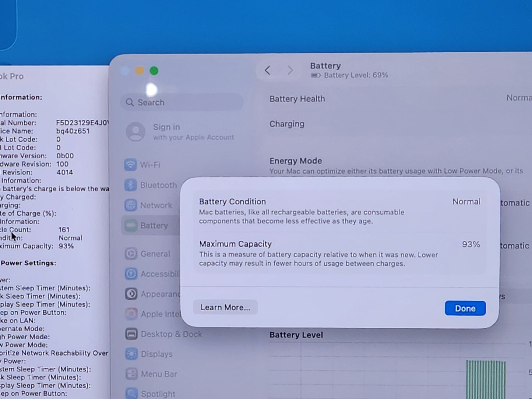The width and height of the screenshot is (532, 399).
Task: Select the Menu Bar icon in the sidebar
Action: click(x=131, y=374)
